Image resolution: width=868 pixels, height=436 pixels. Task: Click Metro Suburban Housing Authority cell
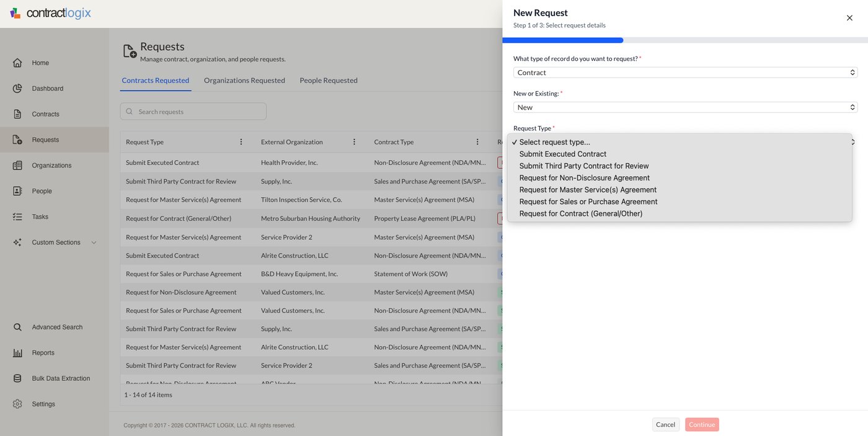311,218
